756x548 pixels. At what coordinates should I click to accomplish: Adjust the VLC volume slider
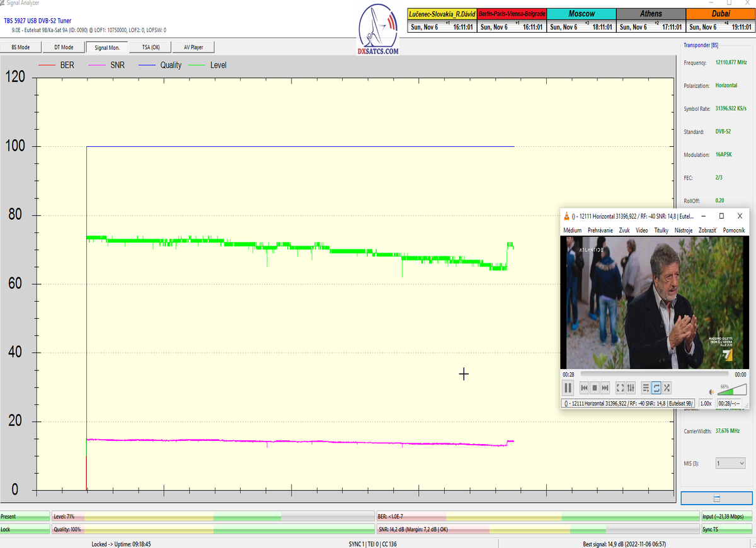[731, 390]
